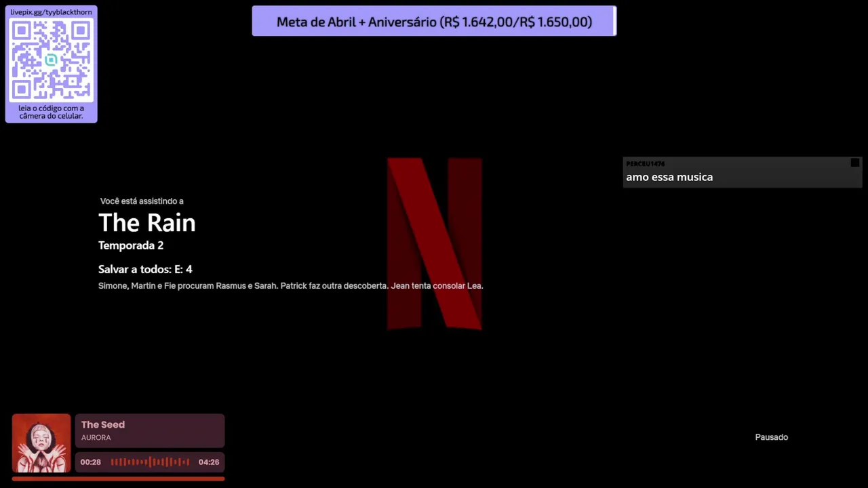Click the music waveform progress bar
868x488 pixels.
[x=150, y=462]
